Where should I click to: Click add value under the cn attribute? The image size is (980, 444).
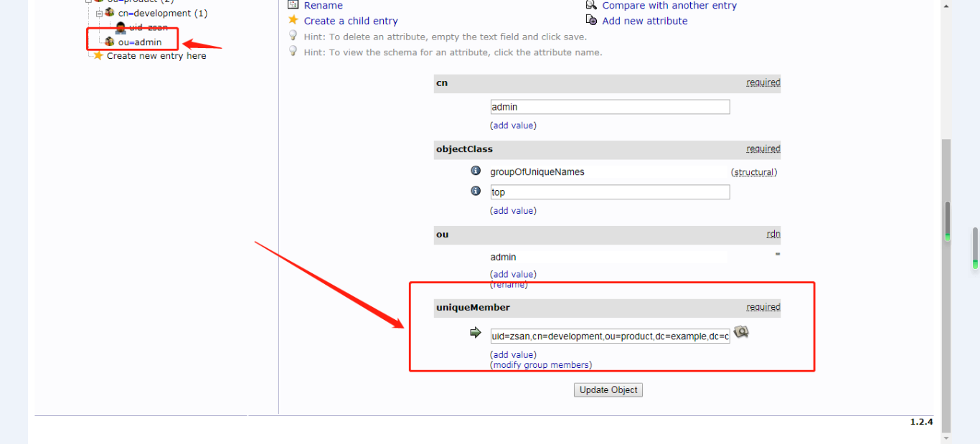pos(514,125)
